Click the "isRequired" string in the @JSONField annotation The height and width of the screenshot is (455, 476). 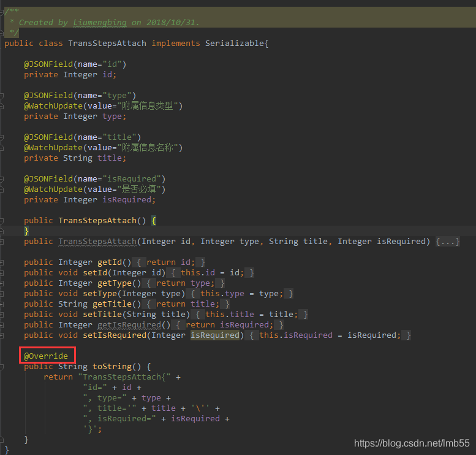click(x=132, y=178)
